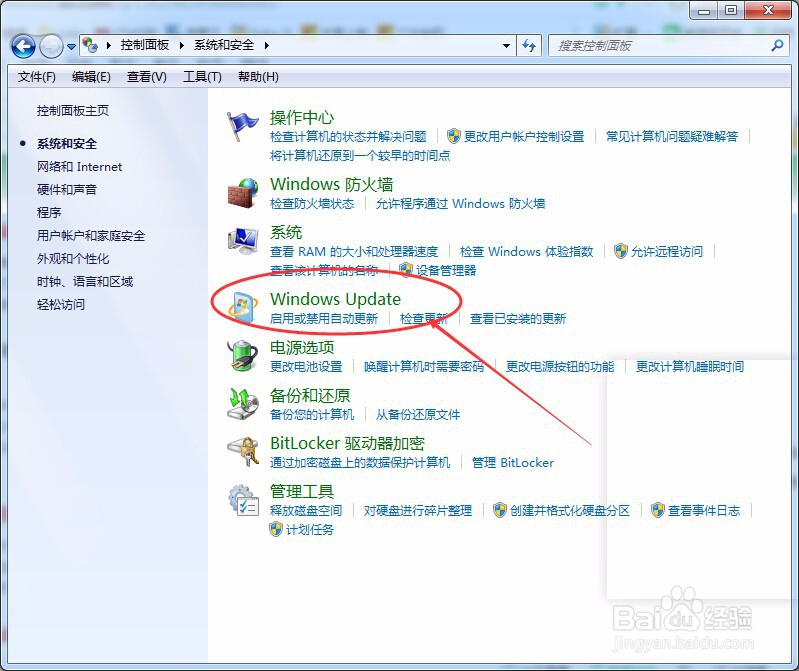The height and width of the screenshot is (671, 799).
Task: Click 查看已安装的更新 link
Action: click(518, 318)
